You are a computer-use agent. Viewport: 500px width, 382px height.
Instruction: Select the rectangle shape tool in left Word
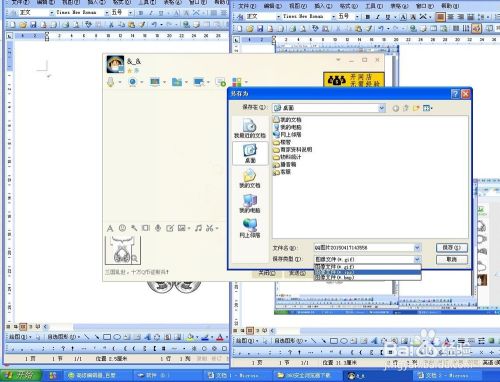[107, 337]
